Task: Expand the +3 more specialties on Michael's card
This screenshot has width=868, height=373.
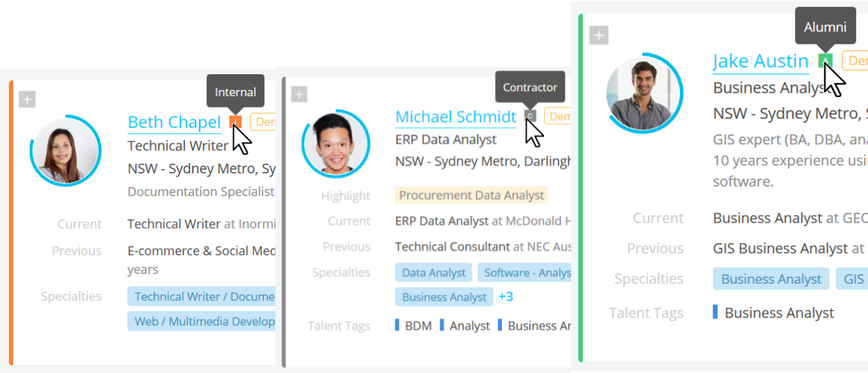Action: tap(506, 297)
